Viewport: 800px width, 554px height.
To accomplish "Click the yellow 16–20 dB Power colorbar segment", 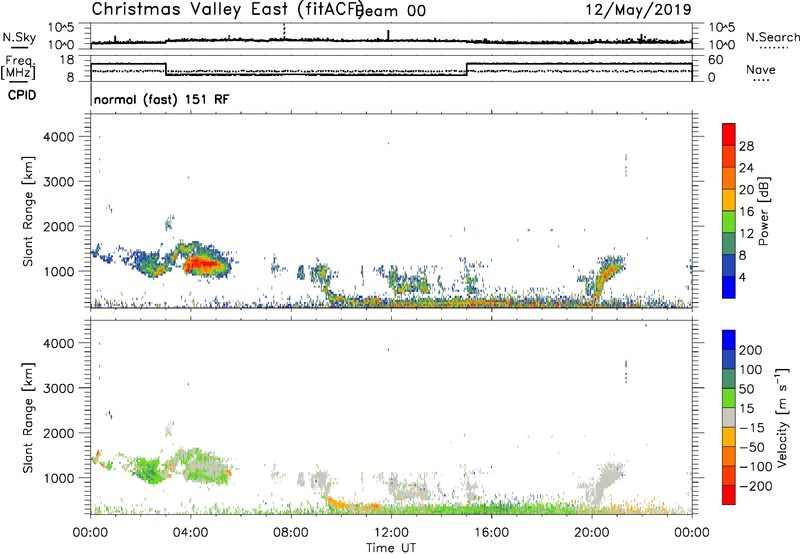I will click(729, 199).
